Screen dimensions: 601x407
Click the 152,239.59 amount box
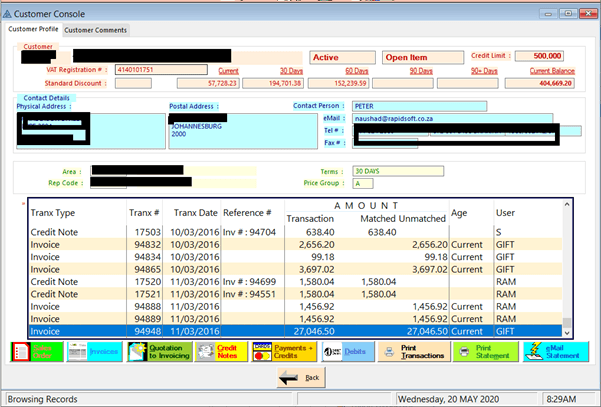(338, 83)
